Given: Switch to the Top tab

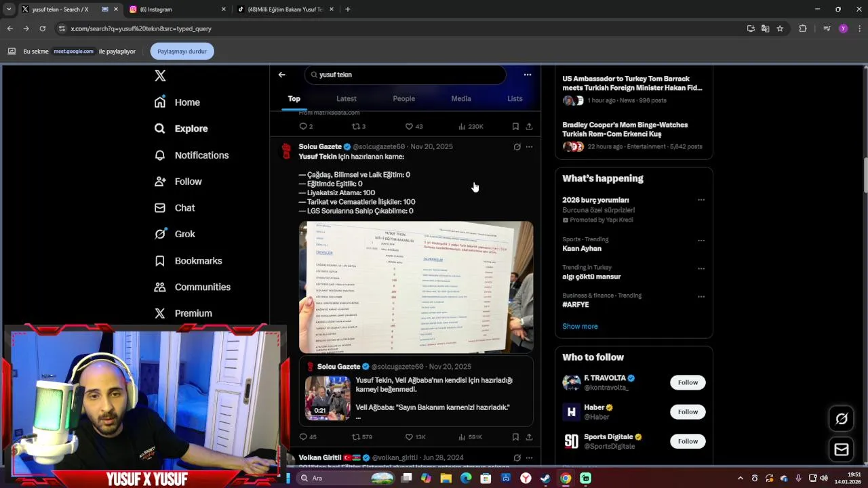Looking at the screenshot, I should 294,99.
